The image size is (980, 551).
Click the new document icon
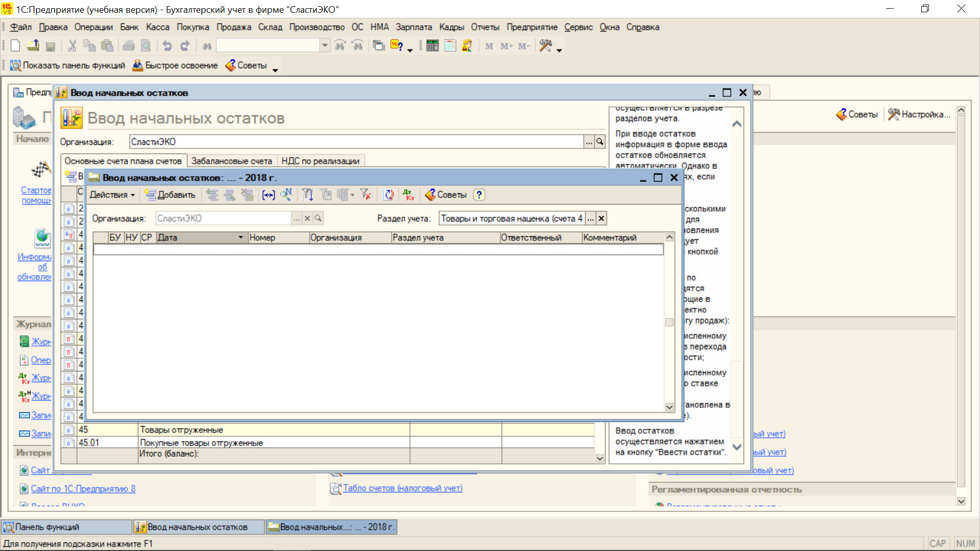tap(15, 46)
